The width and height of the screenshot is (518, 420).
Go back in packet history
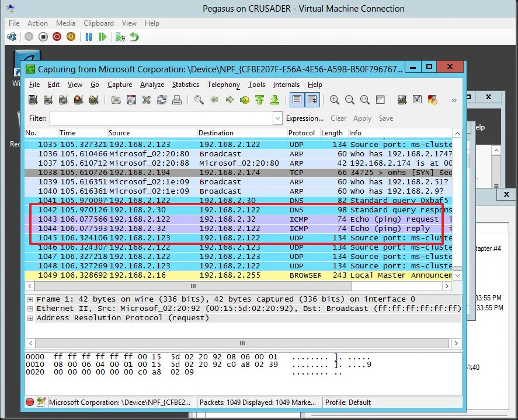214,100
